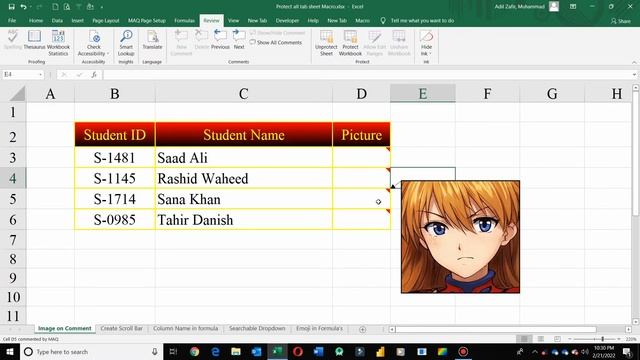Click the vertical scrollbar down arrow

[635, 322]
